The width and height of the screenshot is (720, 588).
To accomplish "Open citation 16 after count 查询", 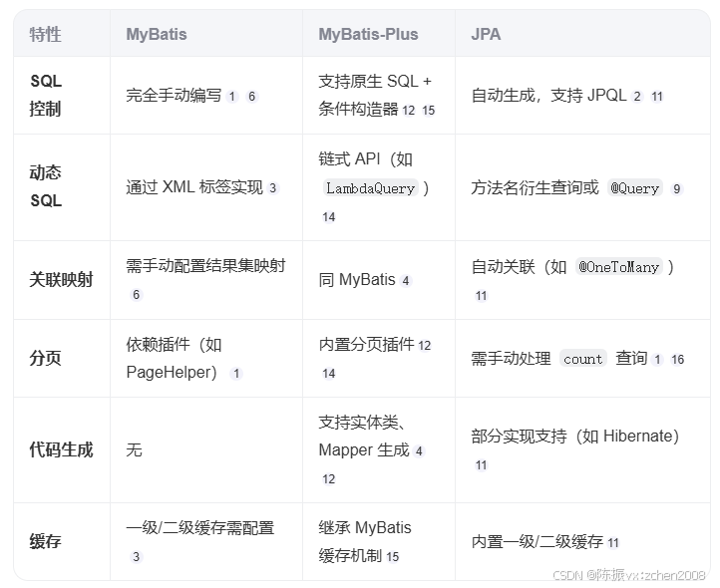I will pos(677,360).
